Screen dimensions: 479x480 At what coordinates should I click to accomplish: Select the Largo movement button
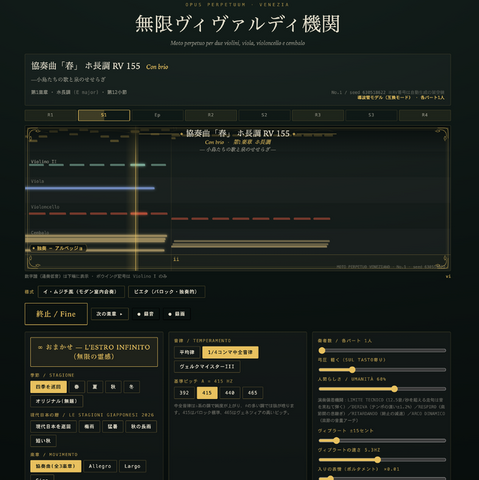point(132,466)
